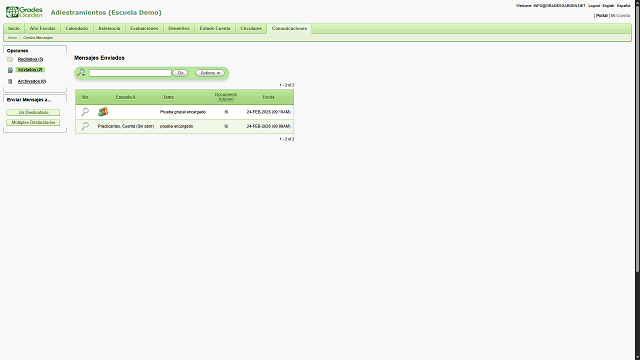Image resolution: width=640 pixels, height=360 pixels.
Task: Click the group recipients icon
Action: (103, 111)
